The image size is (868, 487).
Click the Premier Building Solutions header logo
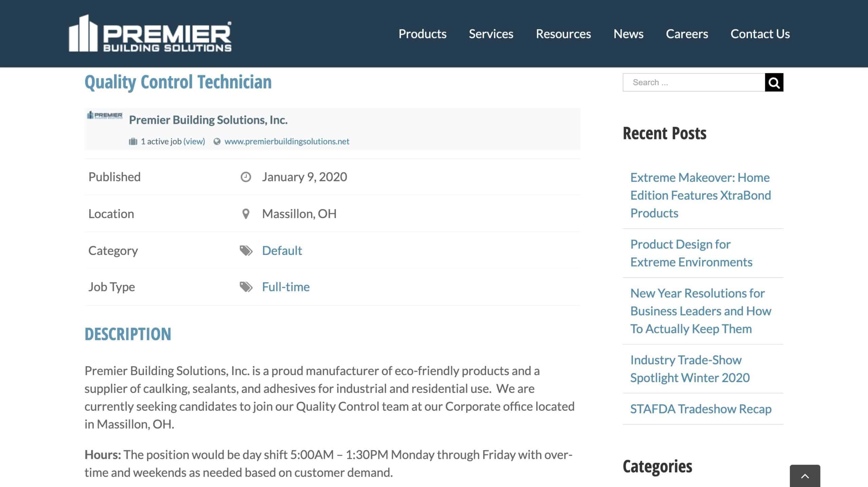pyautogui.click(x=150, y=34)
